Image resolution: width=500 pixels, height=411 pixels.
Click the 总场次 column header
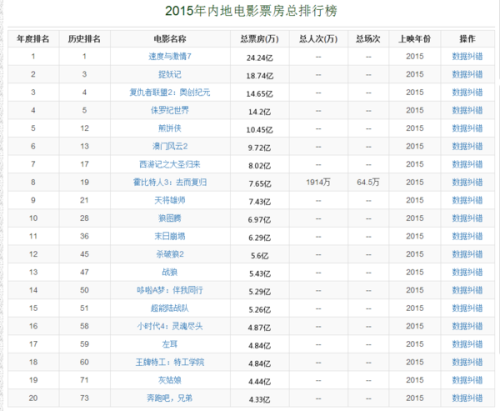coord(368,39)
